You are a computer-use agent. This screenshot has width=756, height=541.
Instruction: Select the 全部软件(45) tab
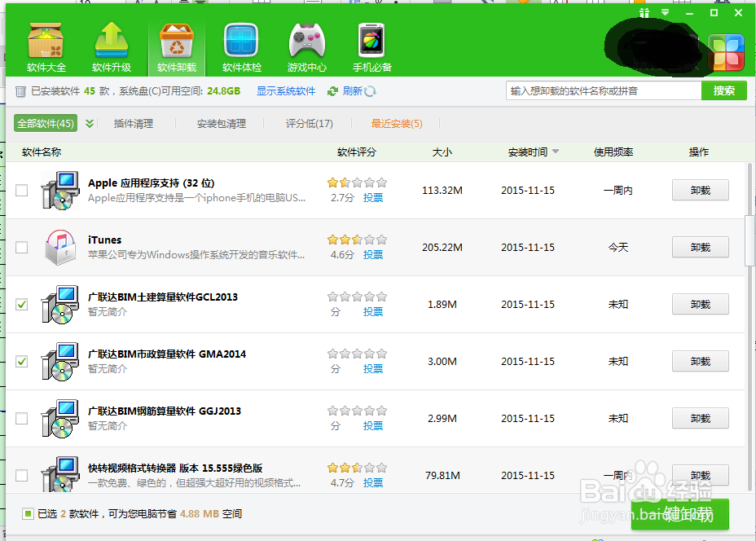(x=46, y=124)
